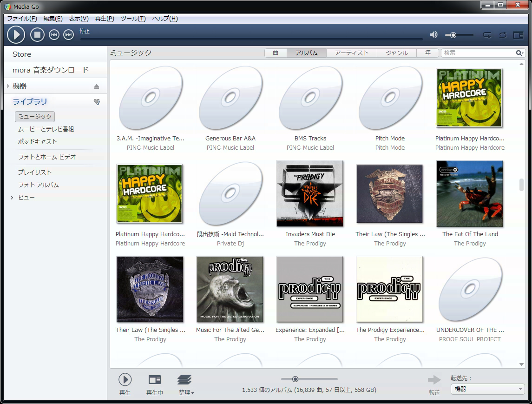This screenshot has width=532, height=404.
Task: Click the PROOF SOUL PROJECT artist name
Action: pos(470,339)
